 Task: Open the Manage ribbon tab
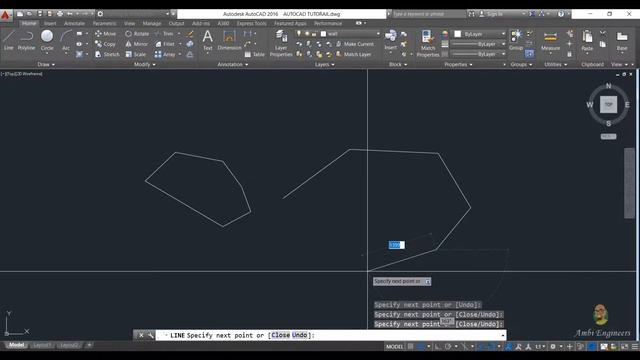[152, 23]
